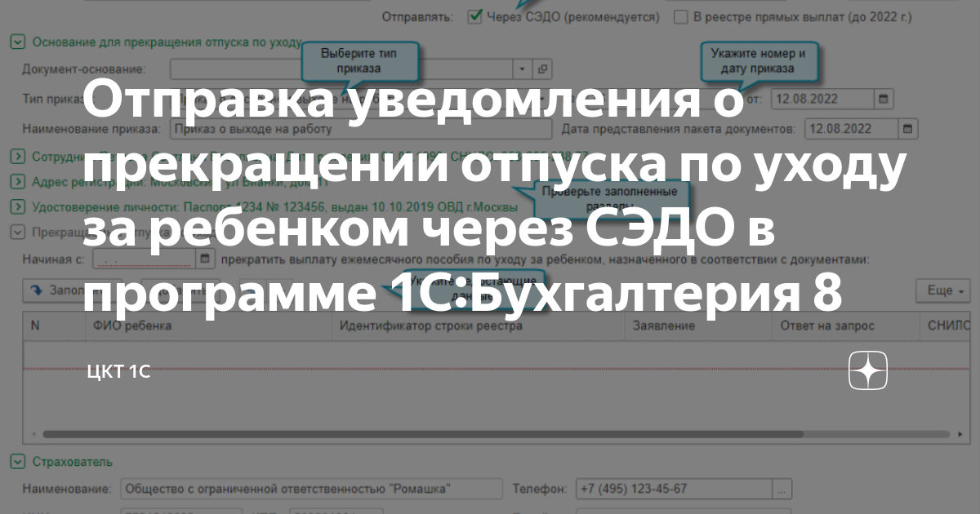Image resolution: width=980 pixels, height=514 pixels.
Task: Enable the Через СЭДО checkbox
Action: (474, 16)
